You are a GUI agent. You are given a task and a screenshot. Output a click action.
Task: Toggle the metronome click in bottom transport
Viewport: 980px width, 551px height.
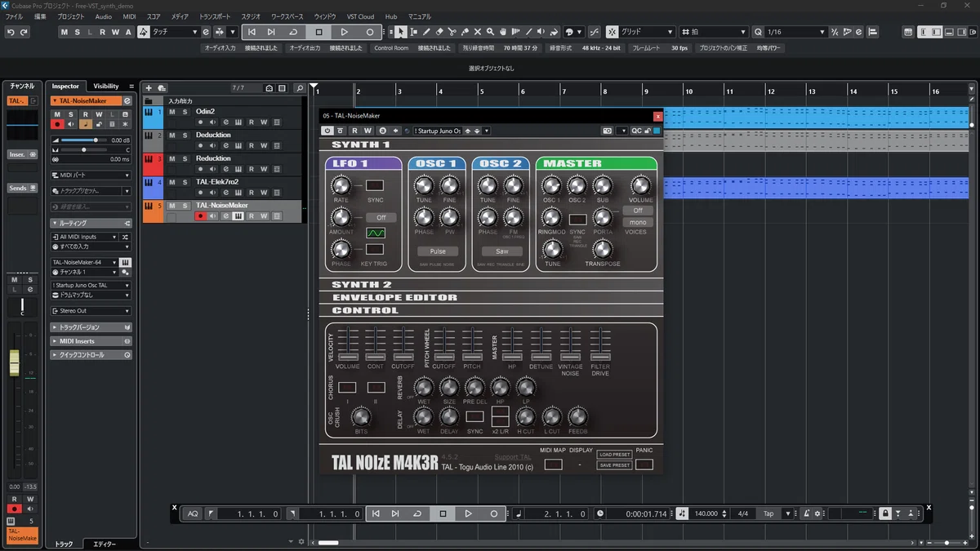point(806,513)
